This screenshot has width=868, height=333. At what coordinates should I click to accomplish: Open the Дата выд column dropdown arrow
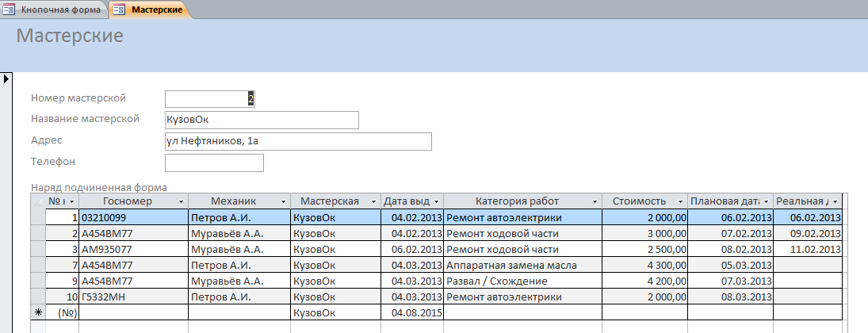point(437,201)
